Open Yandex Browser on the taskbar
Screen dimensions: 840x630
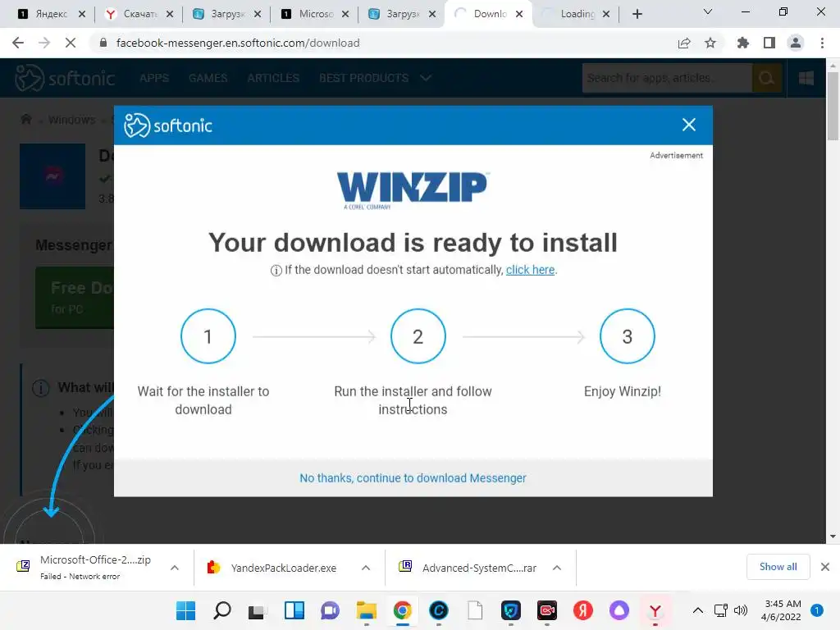coord(655,610)
